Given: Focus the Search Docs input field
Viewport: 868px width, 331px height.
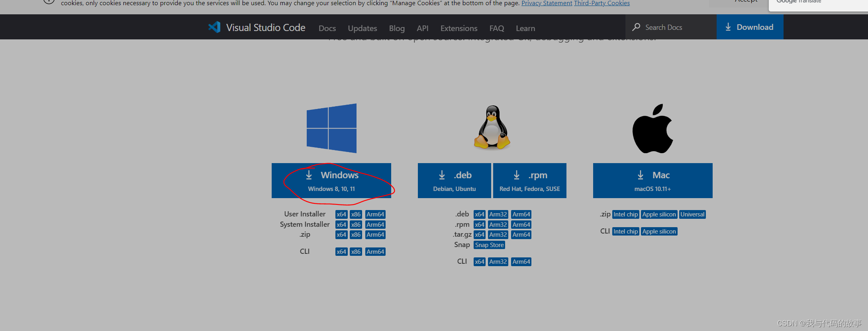Looking at the screenshot, I should 671,27.
